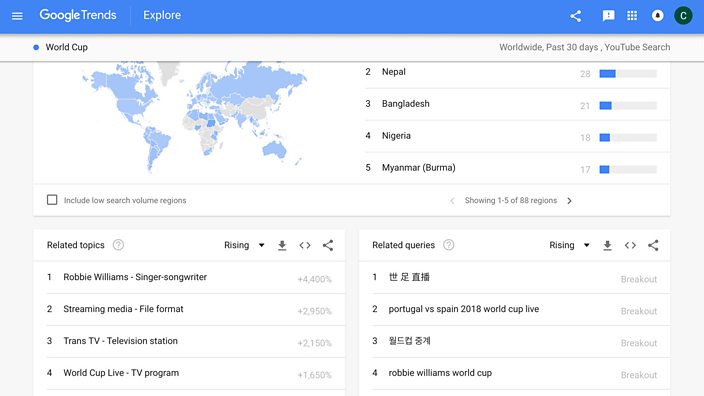Open the hamburger main menu
Image resolution: width=704 pixels, height=396 pixels.
point(17,16)
